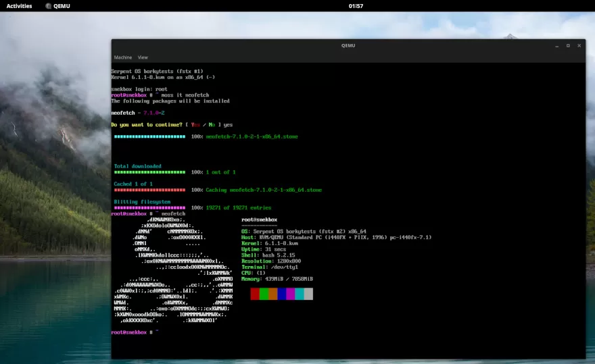Click the red color block in neofetch palette

[x=255, y=294]
